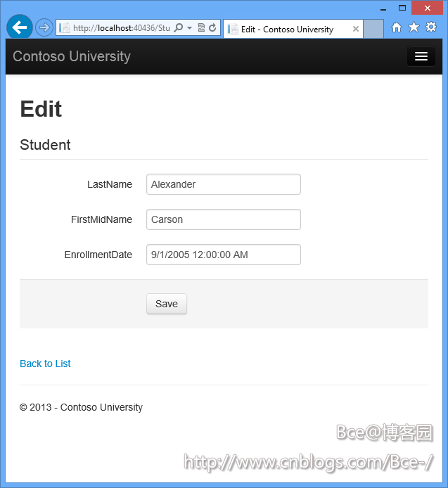Click the Student subheading text
Viewport: 448px width, 488px height.
tap(45, 145)
